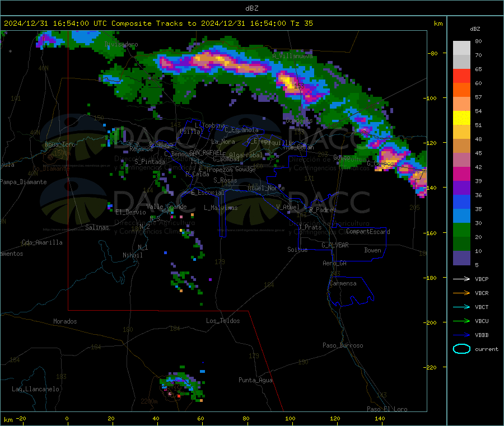The image size is (504, 426).
Task: Click the L_Malvinas place label
Action: click(x=221, y=208)
